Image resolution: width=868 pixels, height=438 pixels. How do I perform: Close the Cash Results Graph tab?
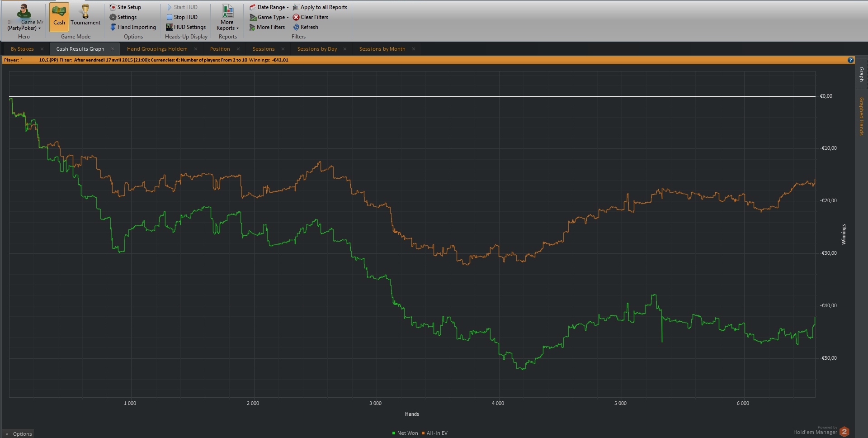[x=113, y=49]
